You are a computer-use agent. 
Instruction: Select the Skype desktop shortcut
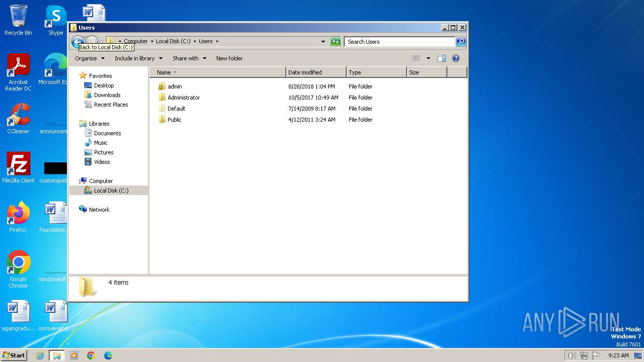coord(55,20)
